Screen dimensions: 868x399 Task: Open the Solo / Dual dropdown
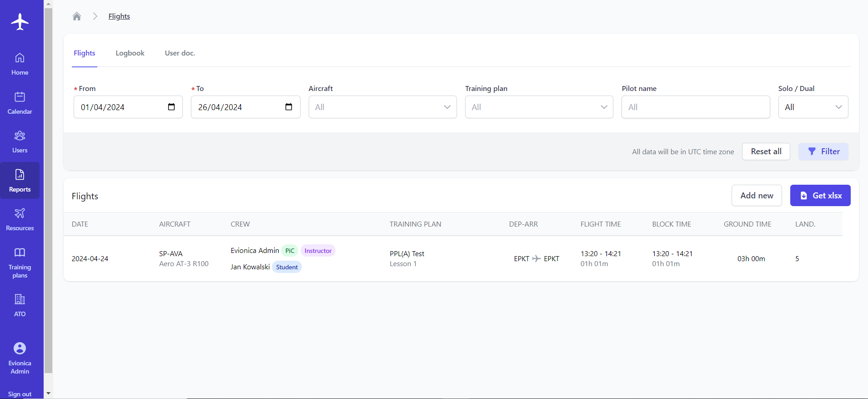click(x=813, y=107)
